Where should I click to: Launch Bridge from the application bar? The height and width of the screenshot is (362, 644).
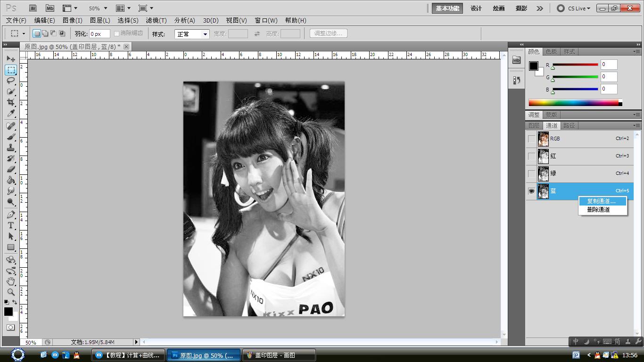33,8
